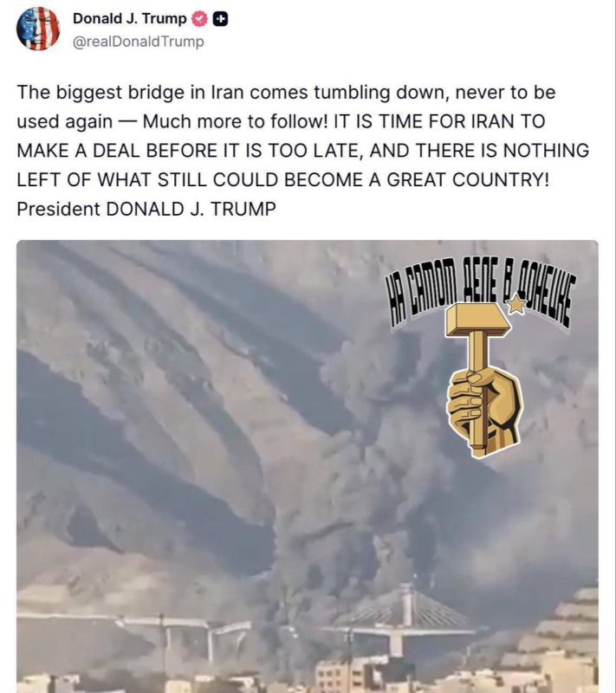Click the gold star in watermark
The width and height of the screenshot is (616, 693).
(516, 305)
